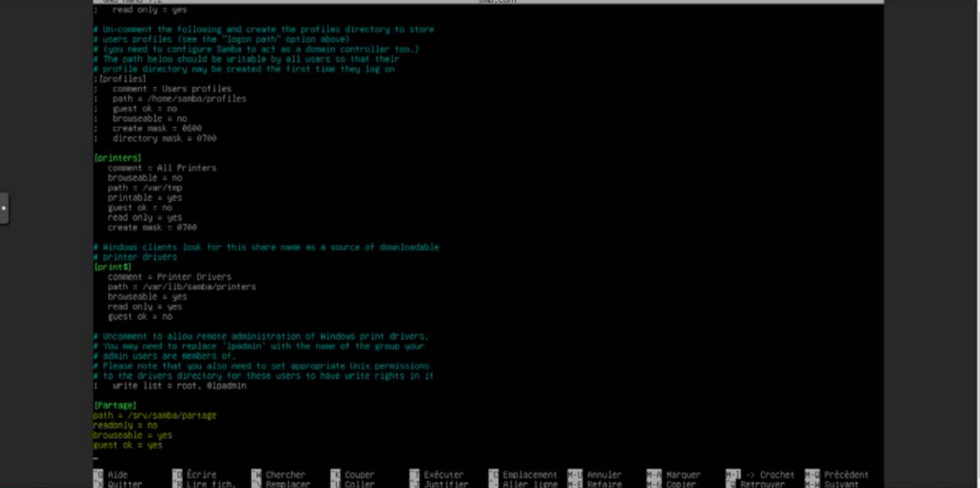Click the 'readonly = no' line
Screen dimensions: 980x488
tap(125, 425)
